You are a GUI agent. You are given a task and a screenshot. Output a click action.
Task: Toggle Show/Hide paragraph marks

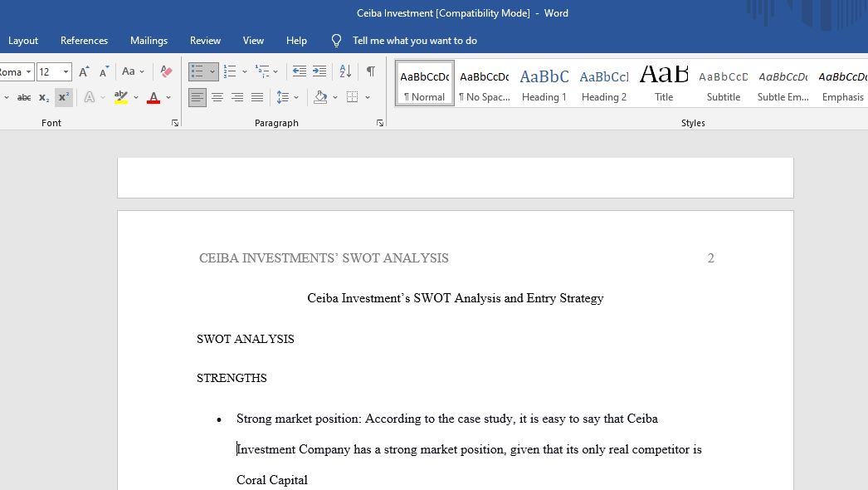371,71
